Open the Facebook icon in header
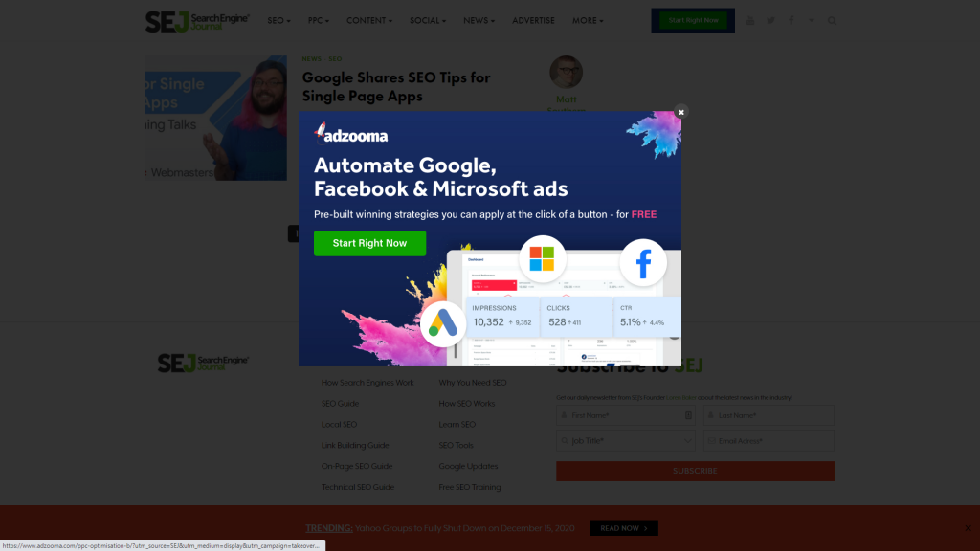The height and width of the screenshot is (551, 980). [791, 21]
